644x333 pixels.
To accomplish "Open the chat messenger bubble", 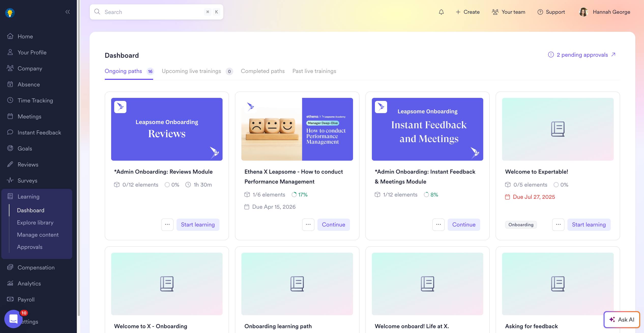I will click(x=13, y=319).
